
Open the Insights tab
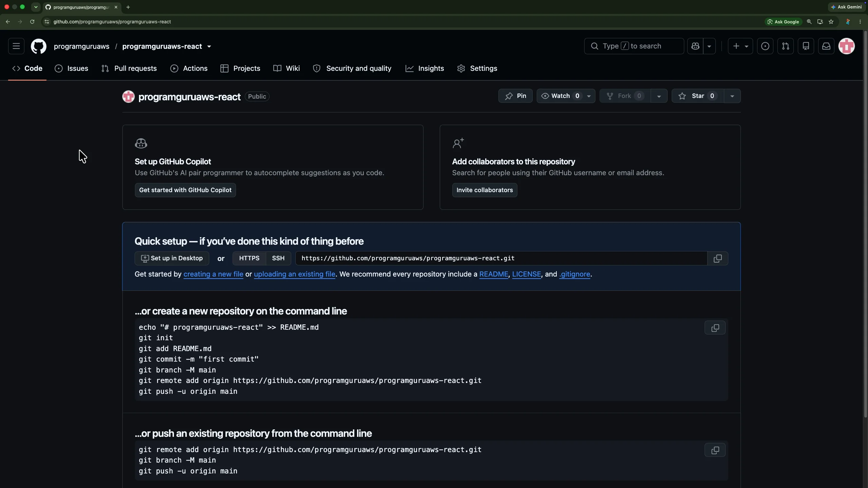click(425, 68)
